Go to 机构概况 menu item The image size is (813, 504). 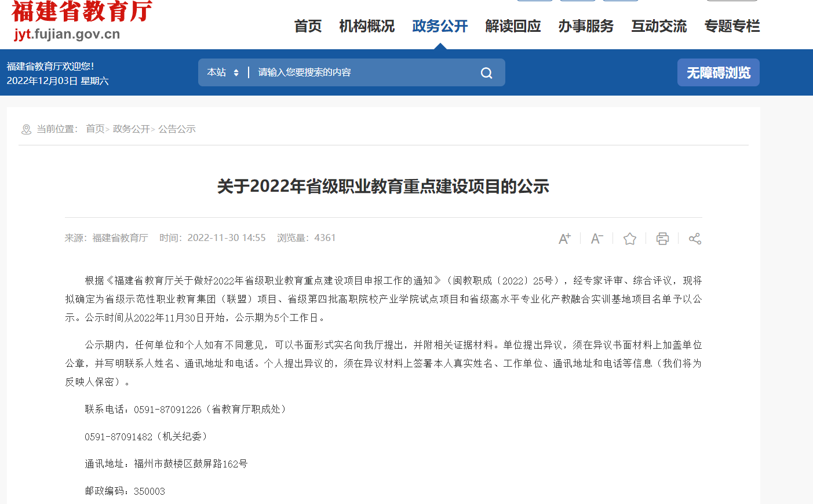pos(367,26)
